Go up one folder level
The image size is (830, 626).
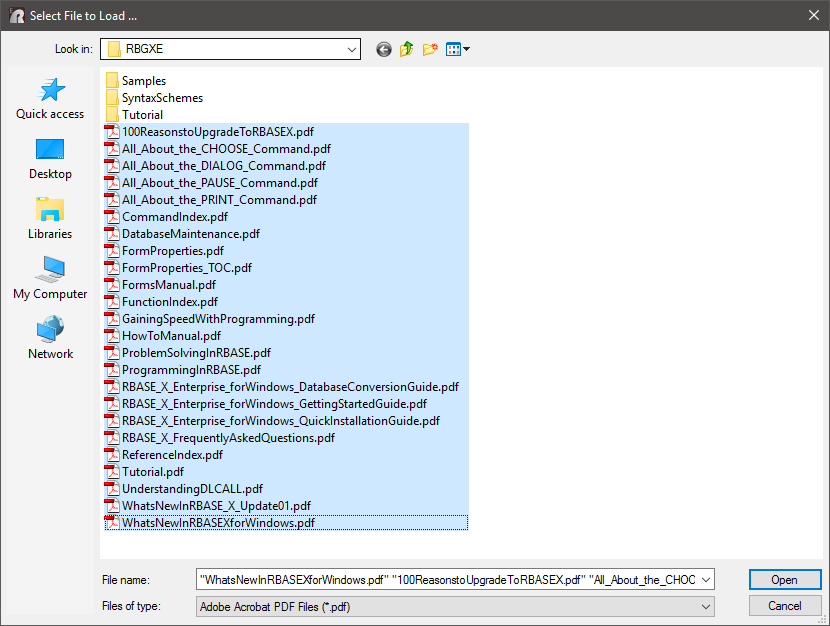point(407,49)
